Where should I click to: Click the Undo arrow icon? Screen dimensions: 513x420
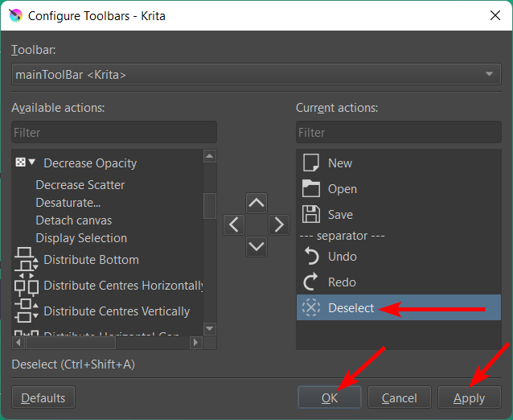pyautogui.click(x=311, y=257)
